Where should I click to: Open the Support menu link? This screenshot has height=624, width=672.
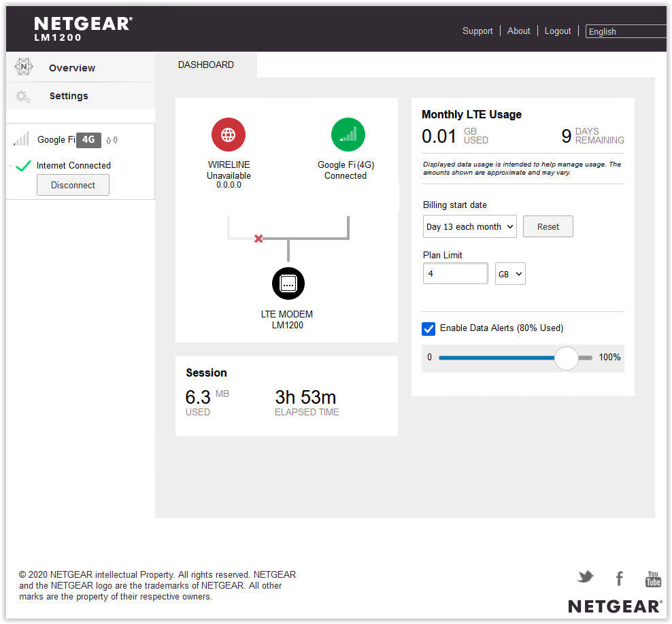[477, 31]
